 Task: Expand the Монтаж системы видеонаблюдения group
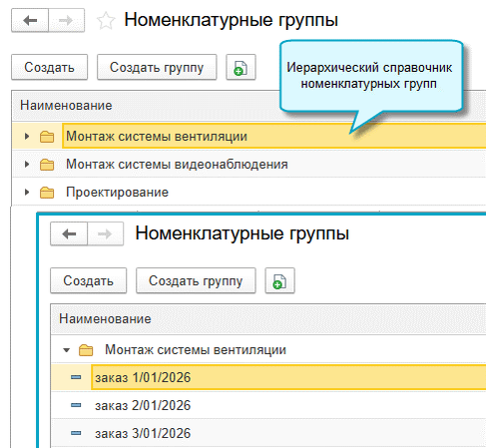(x=27, y=165)
